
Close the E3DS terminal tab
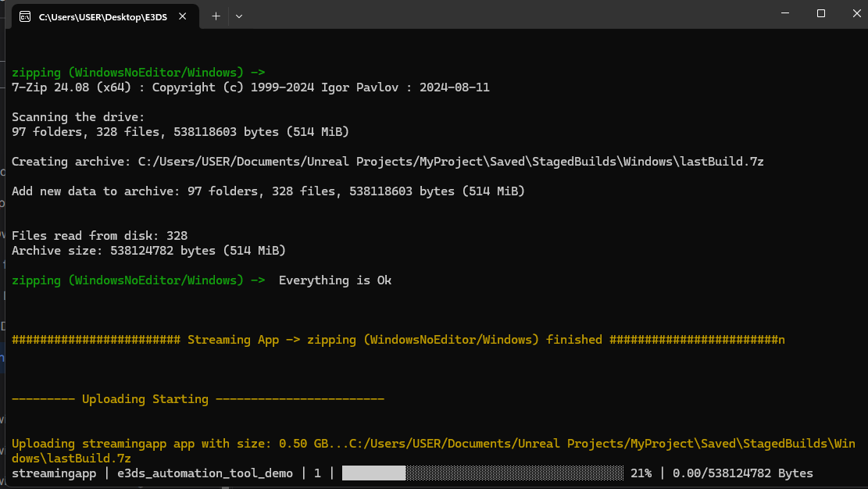coord(184,14)
